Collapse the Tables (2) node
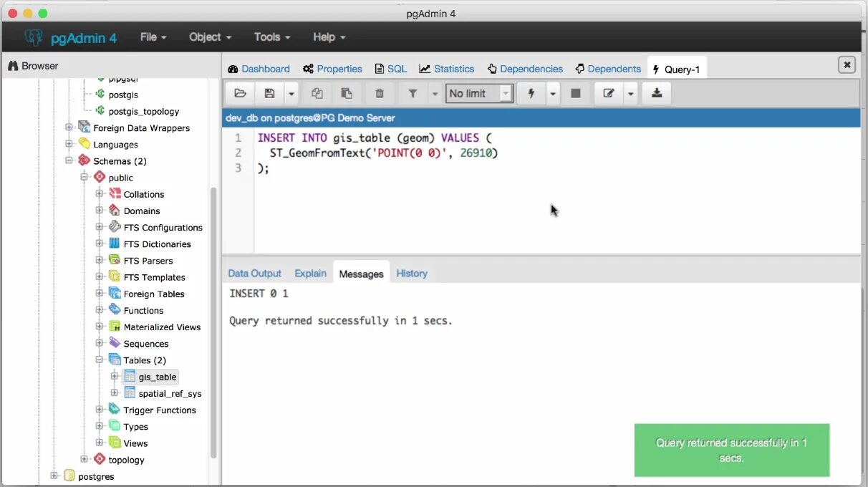 click(100, 360)
